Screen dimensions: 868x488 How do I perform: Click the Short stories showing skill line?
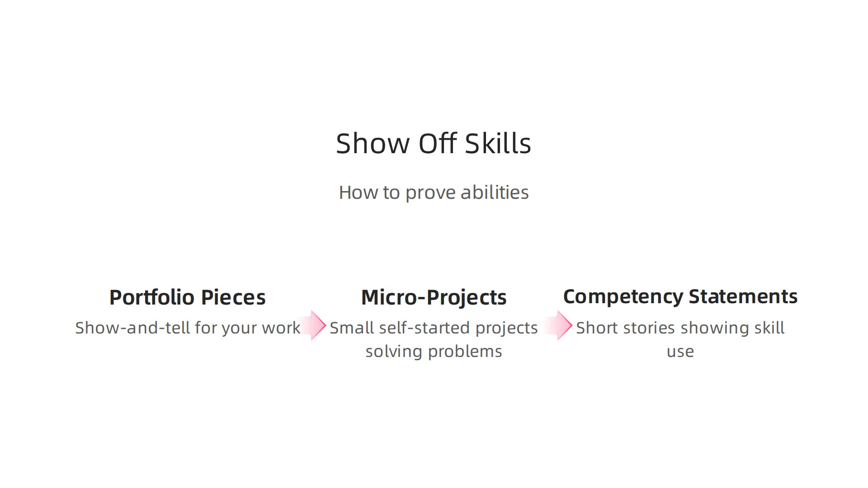(680, 328)
